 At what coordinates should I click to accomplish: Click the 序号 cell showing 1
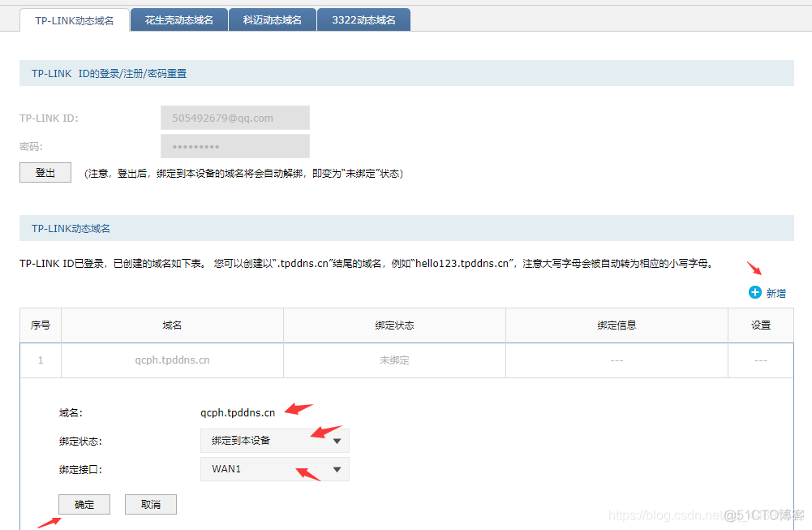pos(41,360)
